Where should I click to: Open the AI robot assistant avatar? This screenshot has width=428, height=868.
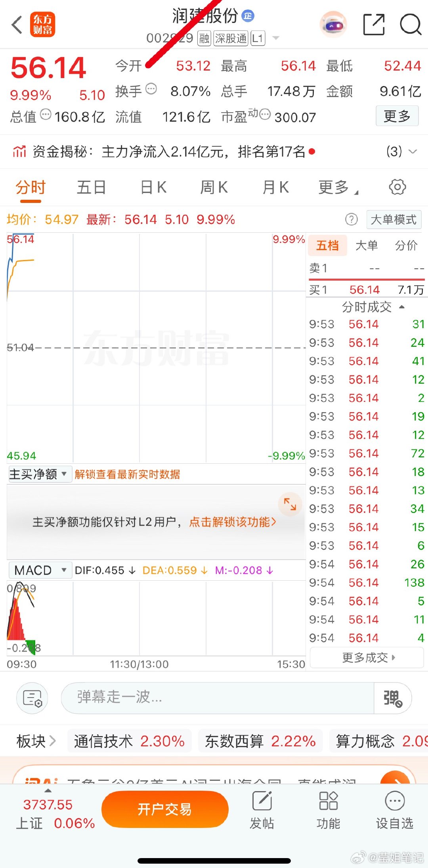point(333,25)
